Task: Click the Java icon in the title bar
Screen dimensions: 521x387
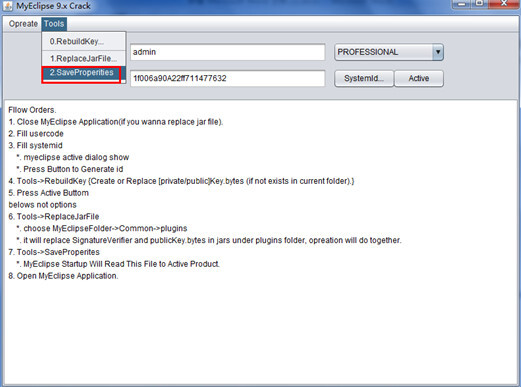Action: [7, 6]
